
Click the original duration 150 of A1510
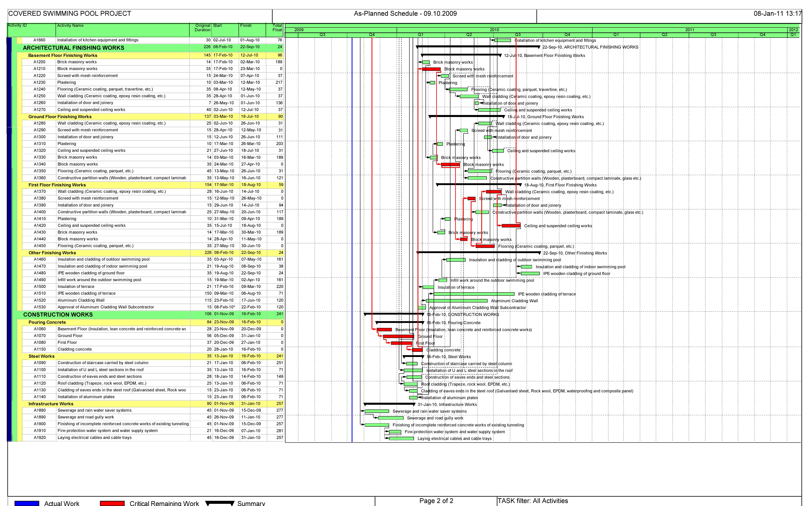[208, 293]
